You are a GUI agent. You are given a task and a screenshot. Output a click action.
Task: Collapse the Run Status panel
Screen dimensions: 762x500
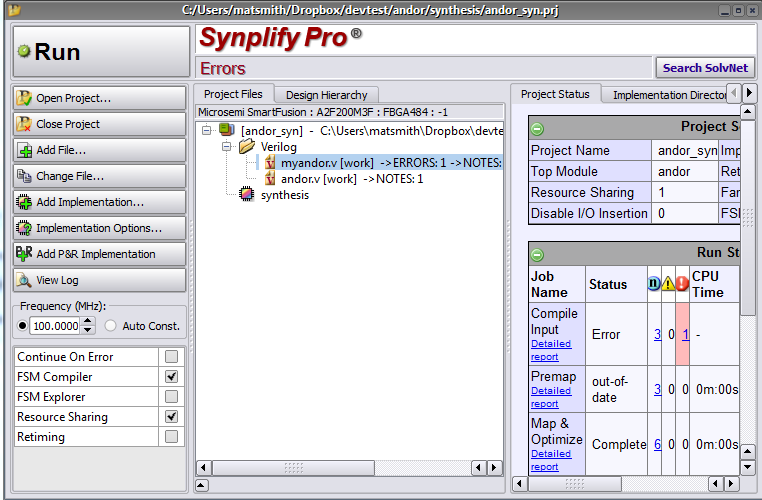coord(537,254)
